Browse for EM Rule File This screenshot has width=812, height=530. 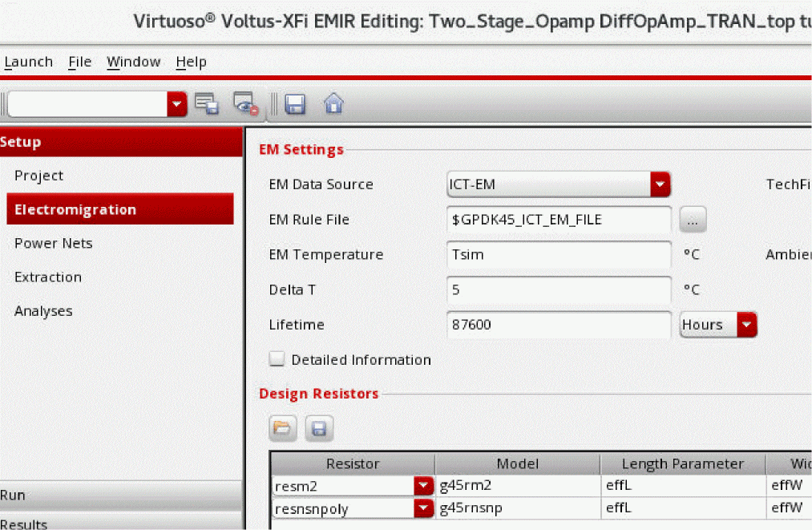693,220
